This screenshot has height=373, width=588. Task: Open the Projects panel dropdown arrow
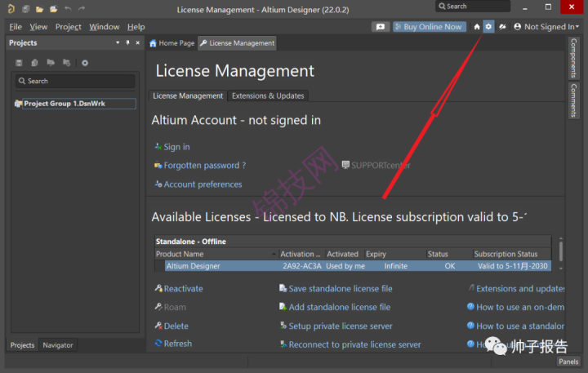(118, 42)
